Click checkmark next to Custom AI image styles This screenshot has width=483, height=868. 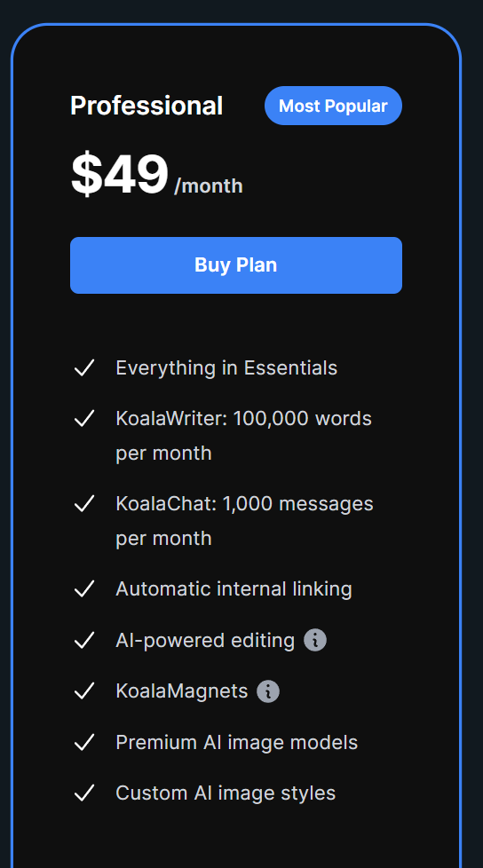84,793
